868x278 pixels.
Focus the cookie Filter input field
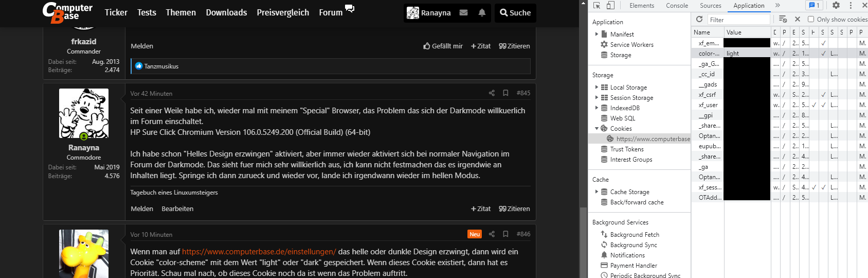click(739, 20)
